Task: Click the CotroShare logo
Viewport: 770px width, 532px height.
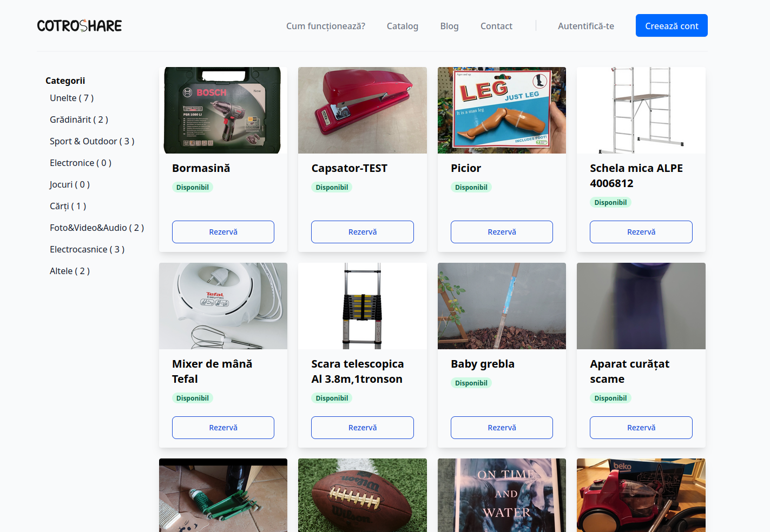Action: [80, 25]
